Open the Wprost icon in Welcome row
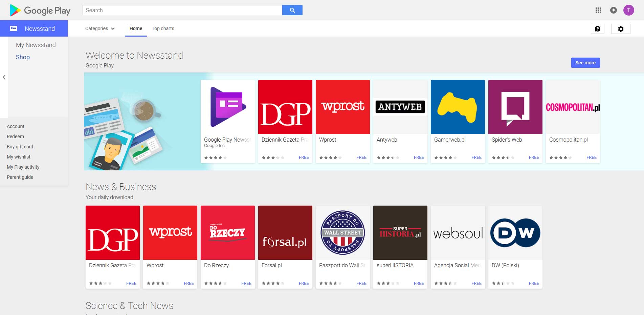644x315 pixels. 343,107
